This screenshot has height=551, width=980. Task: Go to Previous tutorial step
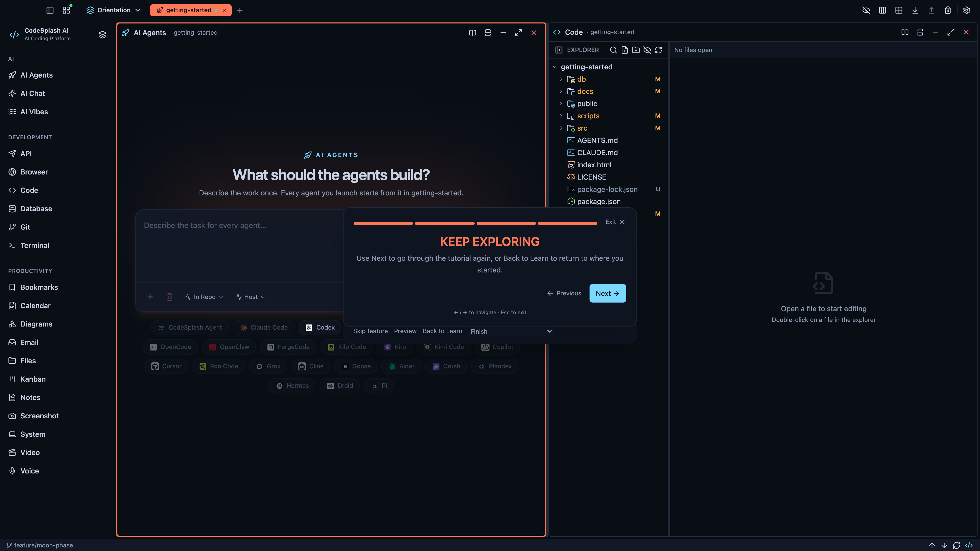[x=564, y=293]
